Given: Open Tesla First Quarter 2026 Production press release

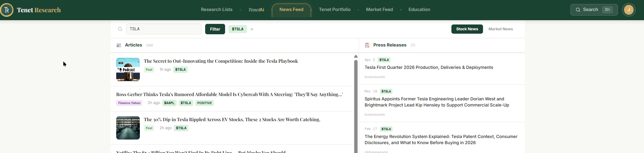Looking at the screenshot, I should pyautogui.click(x=429, y=68).
